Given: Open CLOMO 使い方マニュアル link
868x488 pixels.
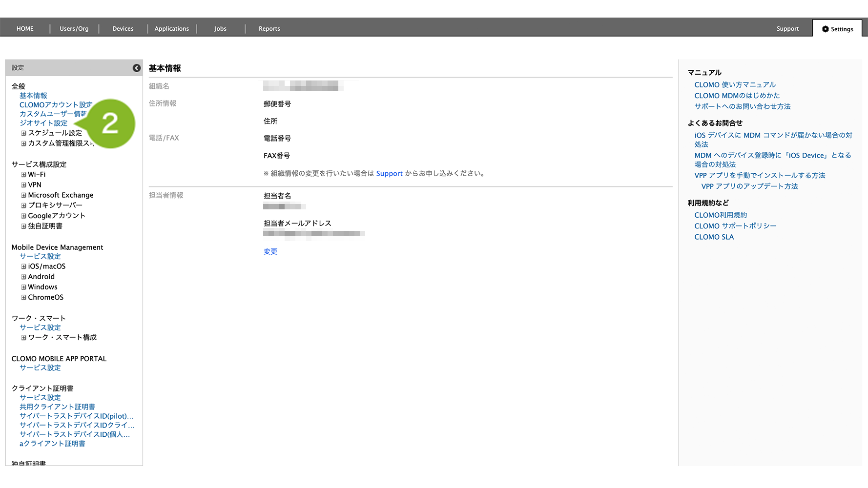Looking at the screenshot, I should pyautogui.click(x=735, y=85).
